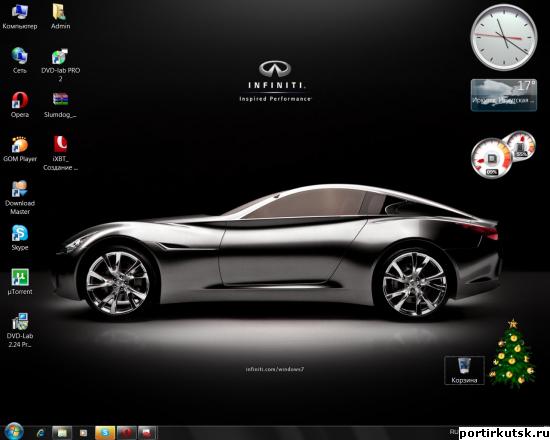The height and width of the screenshot is (440, 550).
Task: Switch to Opera on the taskbar
Action: [x=126, y=433]
